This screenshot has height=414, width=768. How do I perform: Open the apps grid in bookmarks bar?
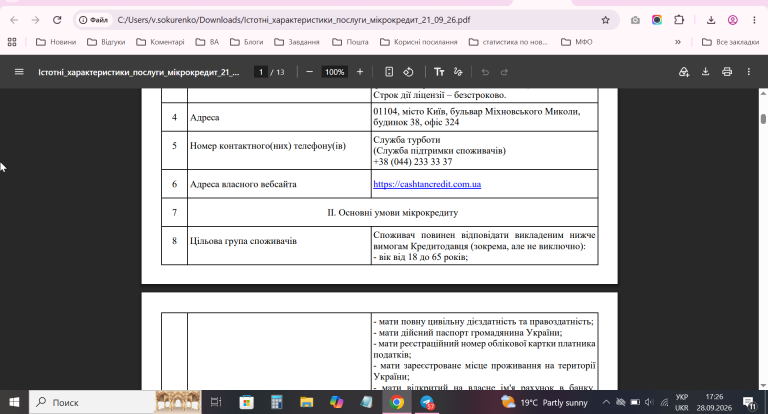click(x=12, y=42)
